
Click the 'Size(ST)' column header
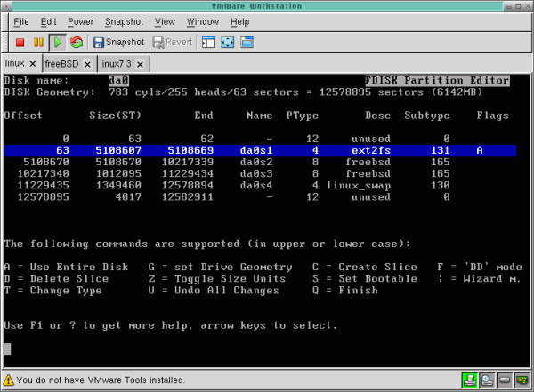115,116
